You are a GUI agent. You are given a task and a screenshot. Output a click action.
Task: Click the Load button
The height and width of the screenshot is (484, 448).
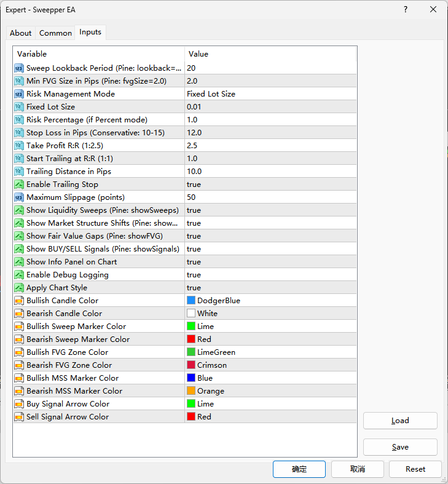pos(400,421)
